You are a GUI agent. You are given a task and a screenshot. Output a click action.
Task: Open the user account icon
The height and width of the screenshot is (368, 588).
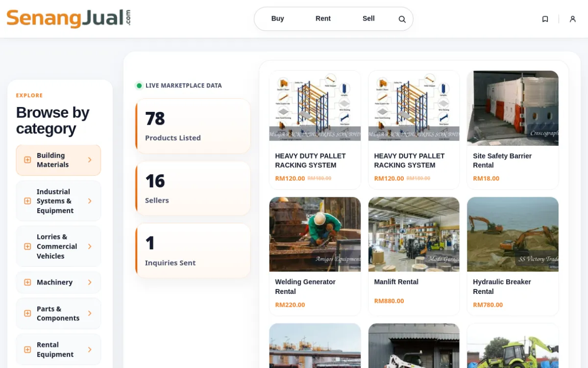tap(572, 19)
